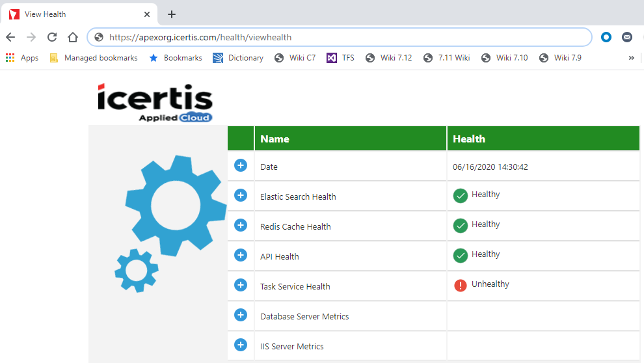Viewport: 644px width, 363px height.
Task: Expand Task Service Health details
Action: coord(241,285)
